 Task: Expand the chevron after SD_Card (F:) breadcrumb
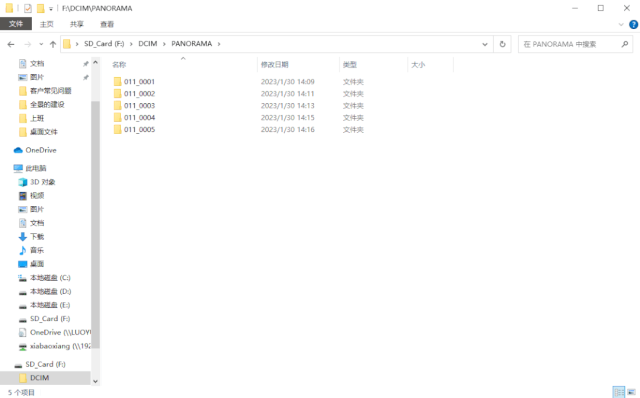click(x=131, y=44)
